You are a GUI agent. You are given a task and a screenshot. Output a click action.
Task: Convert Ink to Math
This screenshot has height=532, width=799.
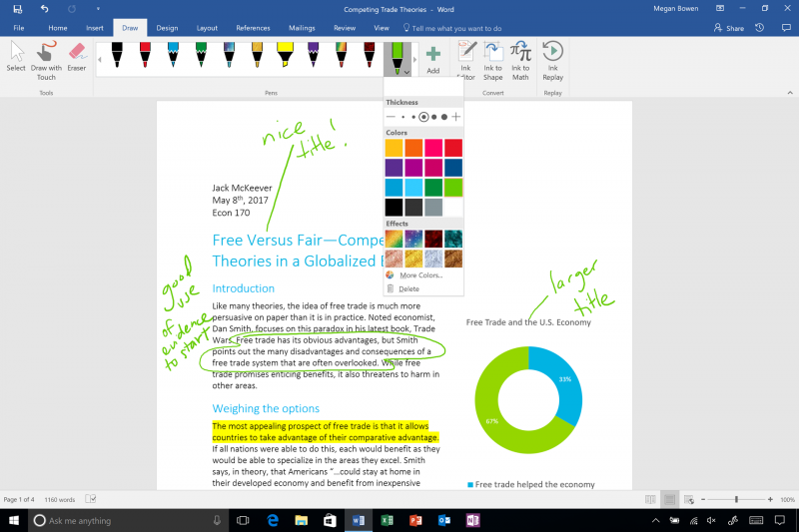[x=520, y=61]
